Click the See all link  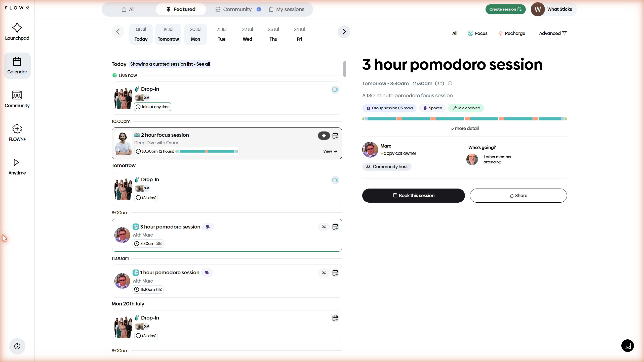point(203,64)
